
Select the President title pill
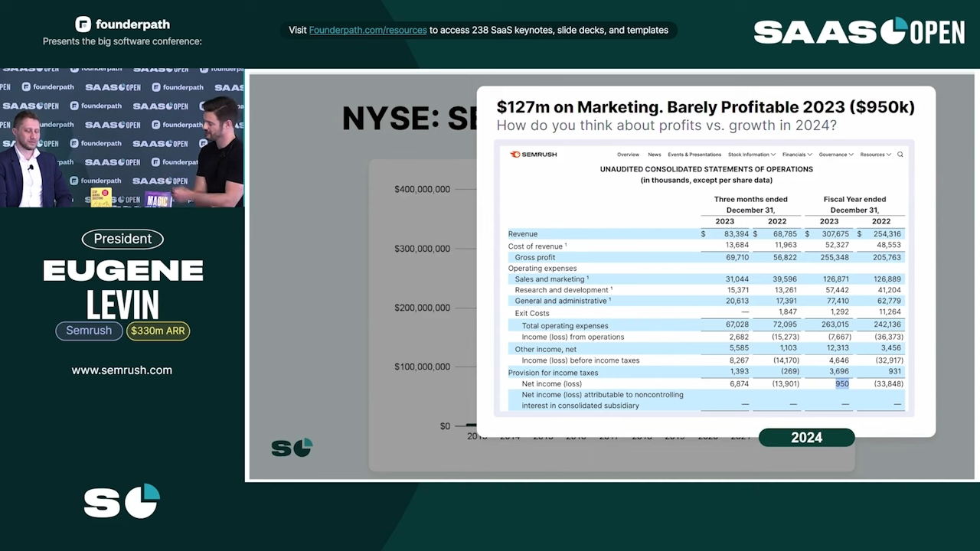pos(122,239)
